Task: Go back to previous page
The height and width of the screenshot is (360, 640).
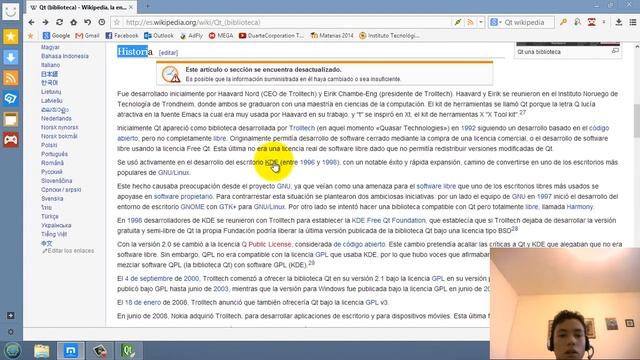Action: coord(31,22)
